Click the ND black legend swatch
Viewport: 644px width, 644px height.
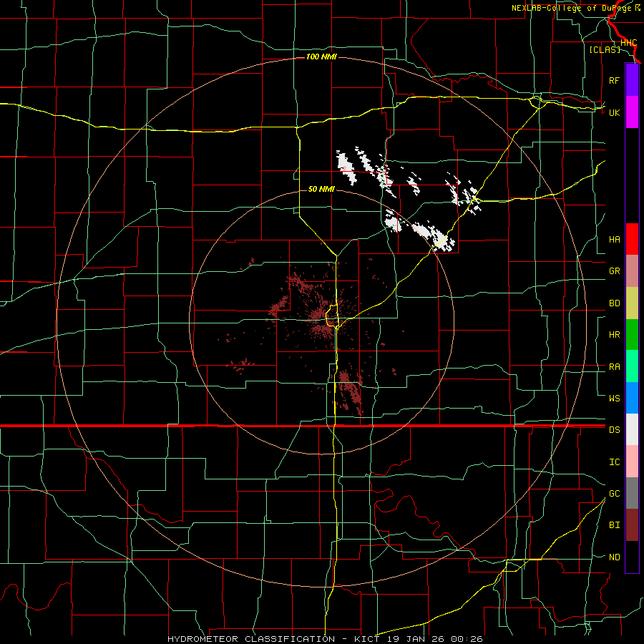pos(632,557)
